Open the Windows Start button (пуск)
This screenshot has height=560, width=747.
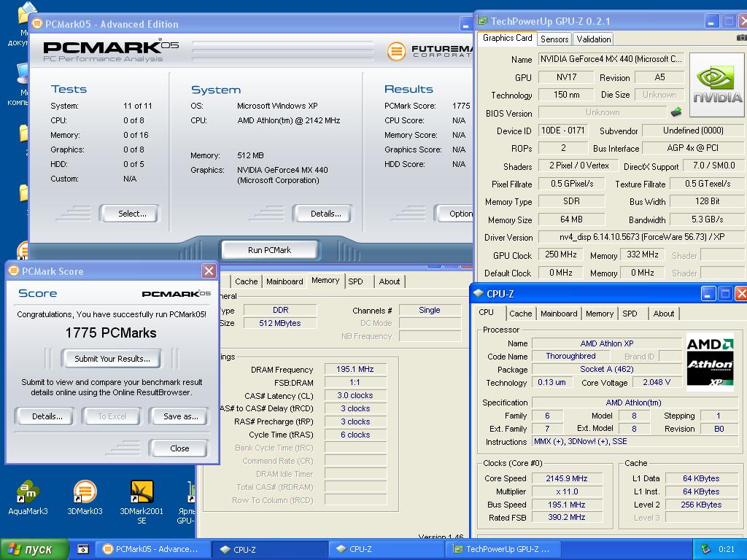click(34, 549)
